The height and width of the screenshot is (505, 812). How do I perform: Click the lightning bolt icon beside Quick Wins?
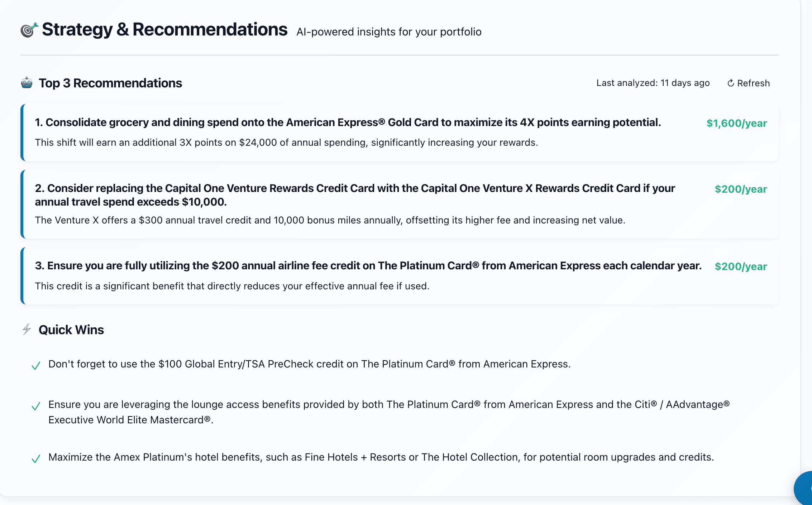pos(27,330)
